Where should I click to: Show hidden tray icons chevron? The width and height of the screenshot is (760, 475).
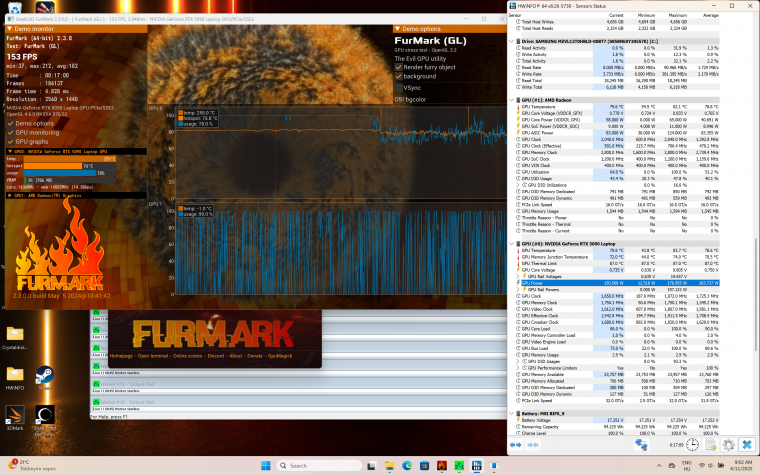[659, 466]
